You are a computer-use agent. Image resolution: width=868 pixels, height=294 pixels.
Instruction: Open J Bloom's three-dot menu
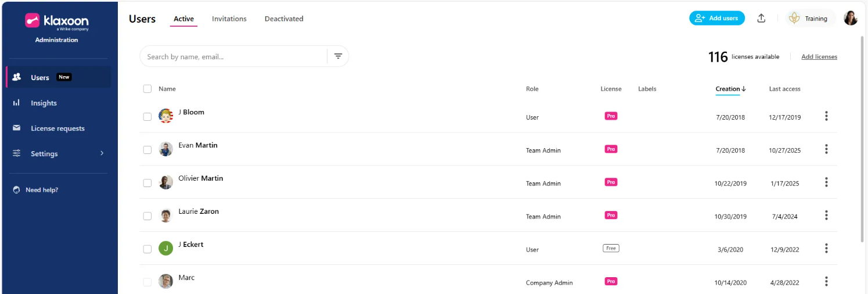[x=826, y=116]
